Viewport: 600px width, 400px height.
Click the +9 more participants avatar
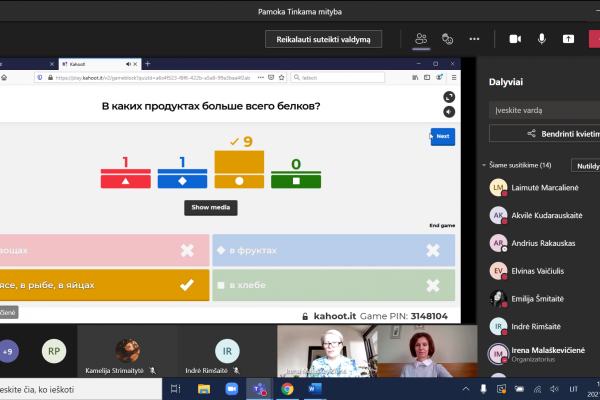tap(8, 351)
